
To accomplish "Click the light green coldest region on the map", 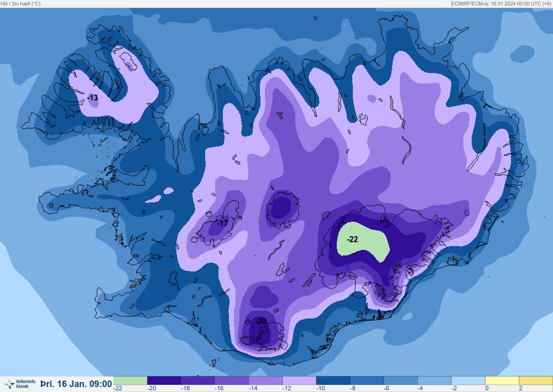I will point(363,243).
